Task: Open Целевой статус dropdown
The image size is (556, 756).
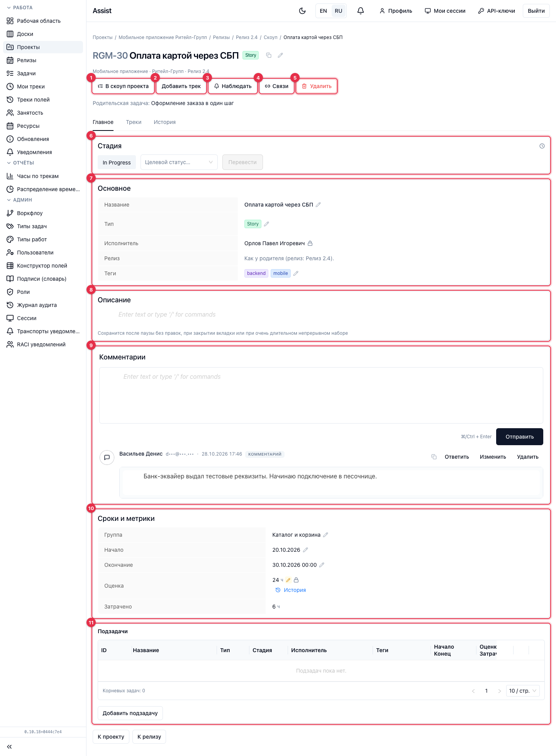Action: [x=179, y=162]
